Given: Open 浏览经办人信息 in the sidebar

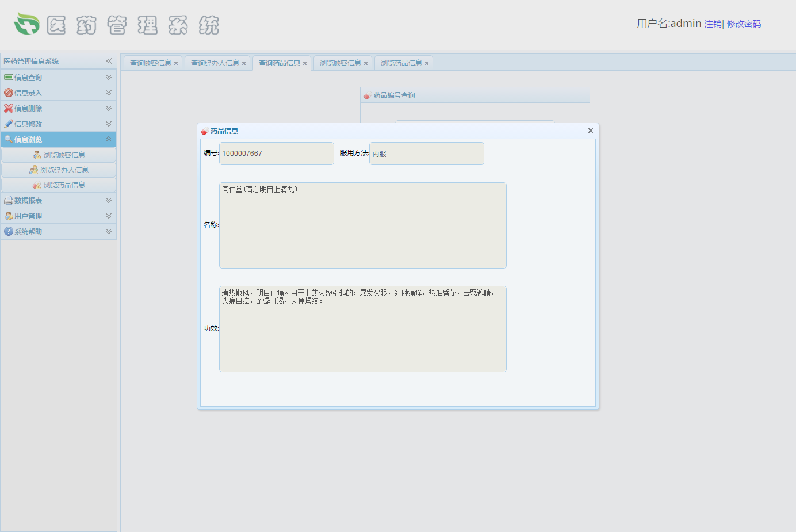Looking at the screenshot, I should pyautogui.click(x=59, y=170).
